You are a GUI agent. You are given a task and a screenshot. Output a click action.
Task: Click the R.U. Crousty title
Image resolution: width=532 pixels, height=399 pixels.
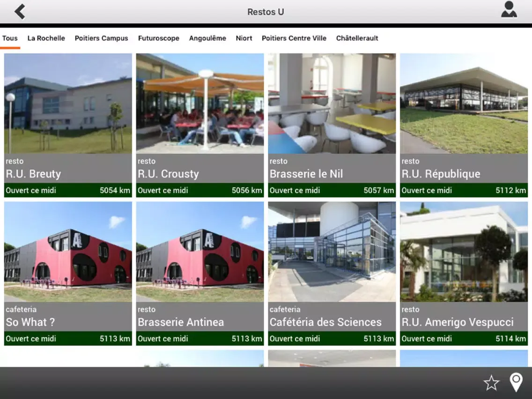[168, 174]
